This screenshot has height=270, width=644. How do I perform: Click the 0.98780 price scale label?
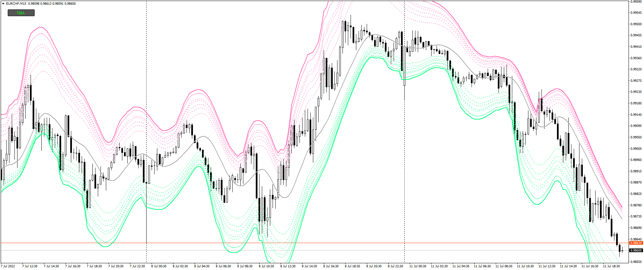click(x=636, y=205)
